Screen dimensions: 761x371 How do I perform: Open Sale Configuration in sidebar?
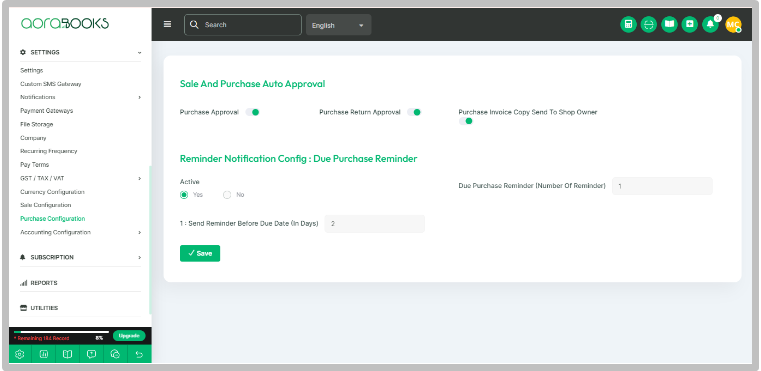coord(46,205)
